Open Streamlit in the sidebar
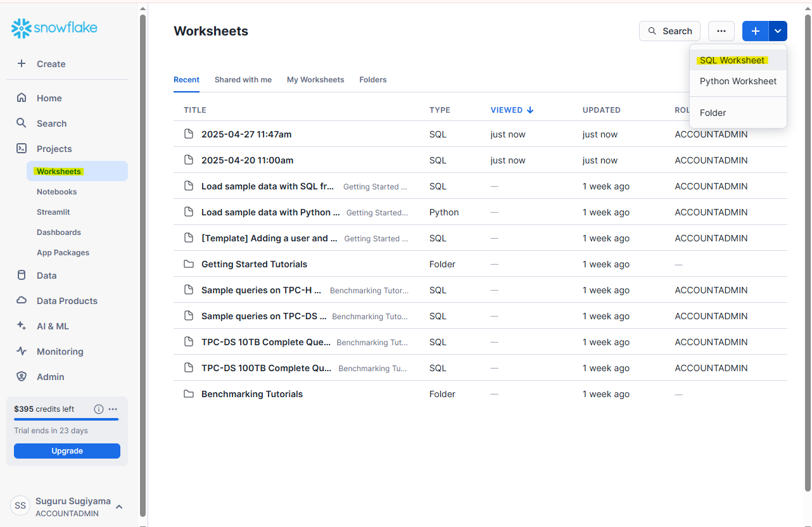This screenshot has width=812, height=527. [53, 212]
